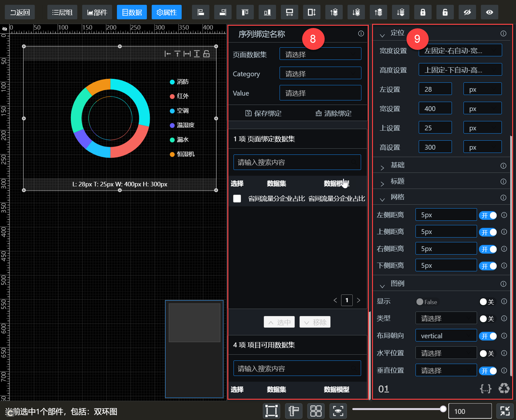Switch to the 层组 tab
The image size is (516, 420).
(x=62, y=12)
